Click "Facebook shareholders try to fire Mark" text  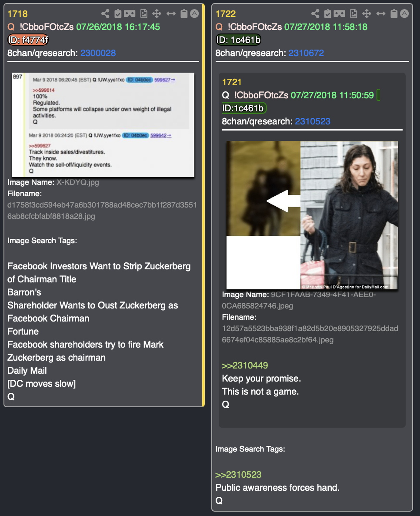point(86,345)
